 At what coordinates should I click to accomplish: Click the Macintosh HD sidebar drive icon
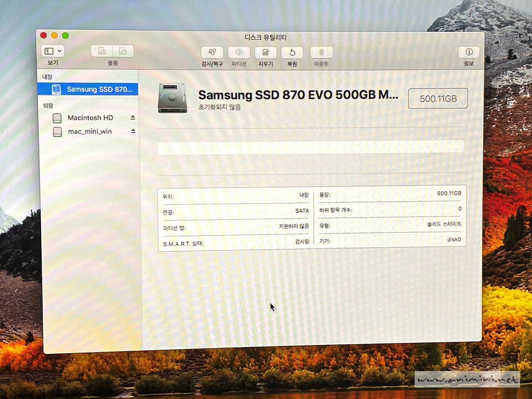click(57, 118)
